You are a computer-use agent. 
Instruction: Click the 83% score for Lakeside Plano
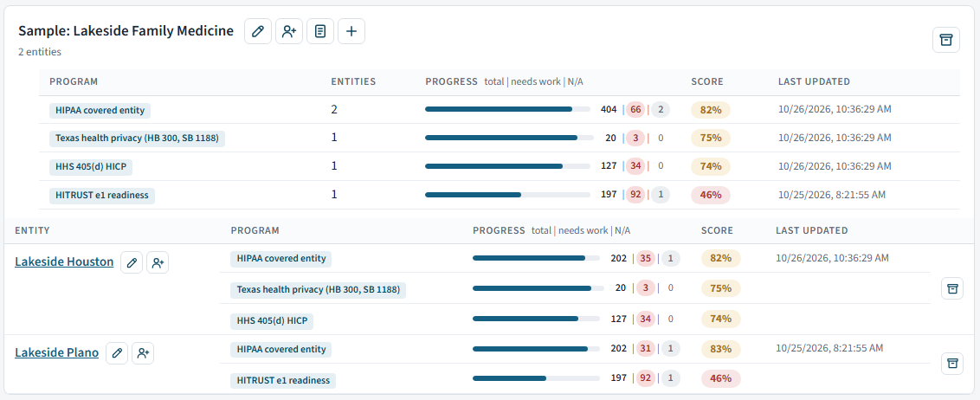720,350
